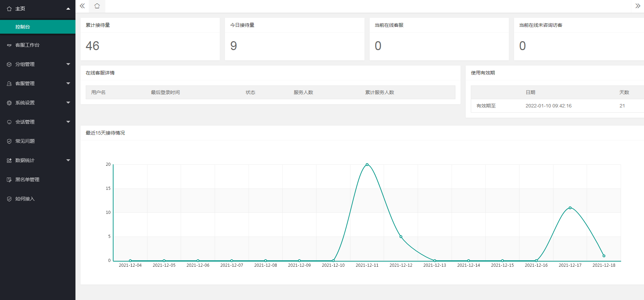This screenshot has width=644, height=300.
Task: Click the collapse sidebar double-chevron icon
Action: pyautogui.click(x=82, y=6)
